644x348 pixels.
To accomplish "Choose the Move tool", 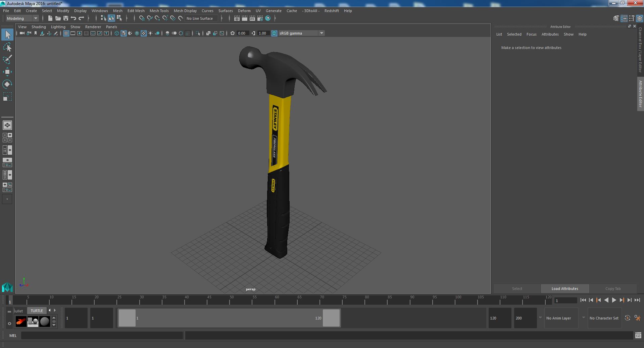I will click(x=7, y=72).
